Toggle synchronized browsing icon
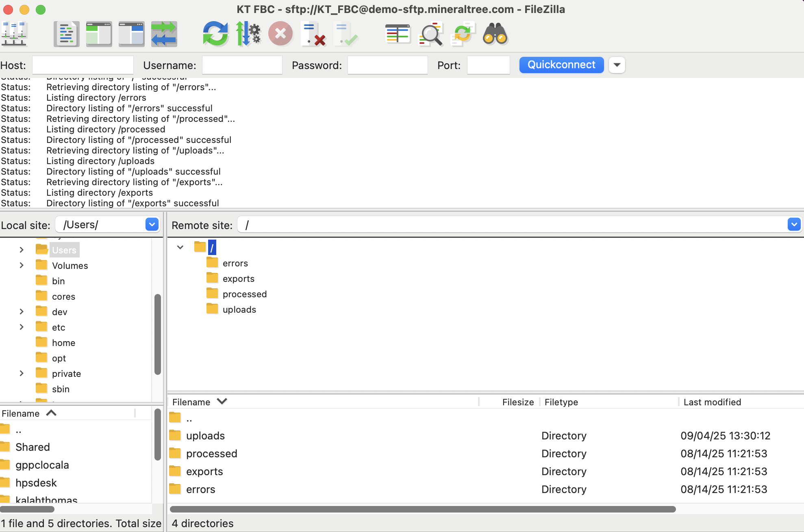804x532 pixels. point(463,34)
